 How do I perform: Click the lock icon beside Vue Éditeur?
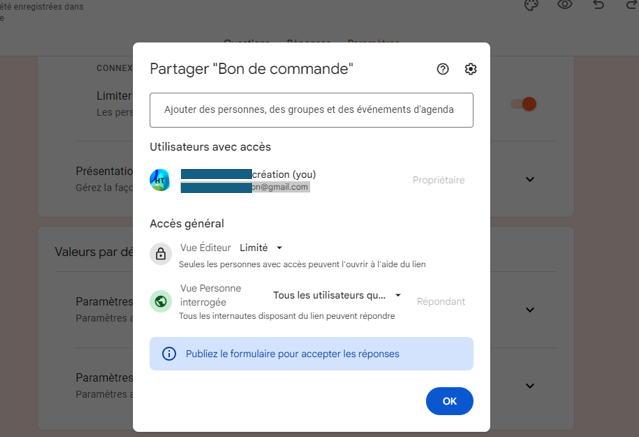[161, 253]
